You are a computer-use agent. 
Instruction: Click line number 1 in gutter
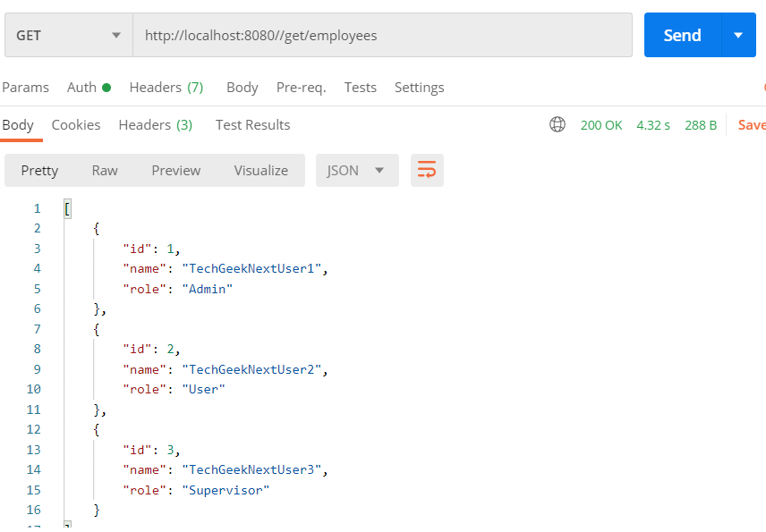pos(37,209)
